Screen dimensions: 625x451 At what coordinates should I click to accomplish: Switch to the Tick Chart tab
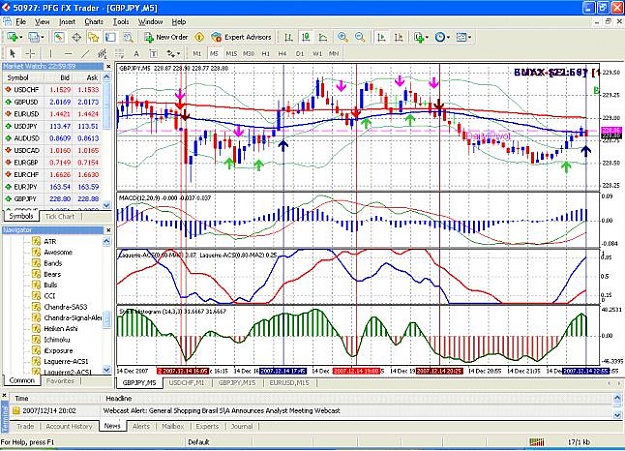(x=59, y=217)
